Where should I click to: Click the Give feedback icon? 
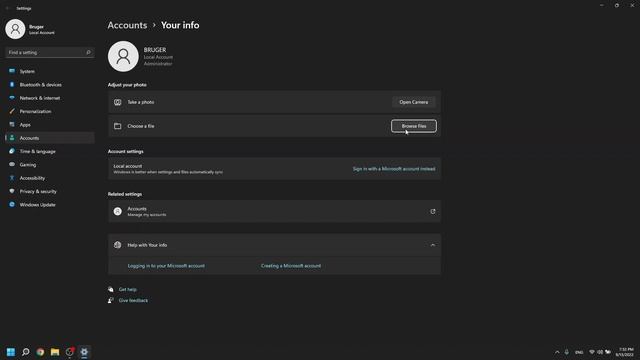point(111,300)
